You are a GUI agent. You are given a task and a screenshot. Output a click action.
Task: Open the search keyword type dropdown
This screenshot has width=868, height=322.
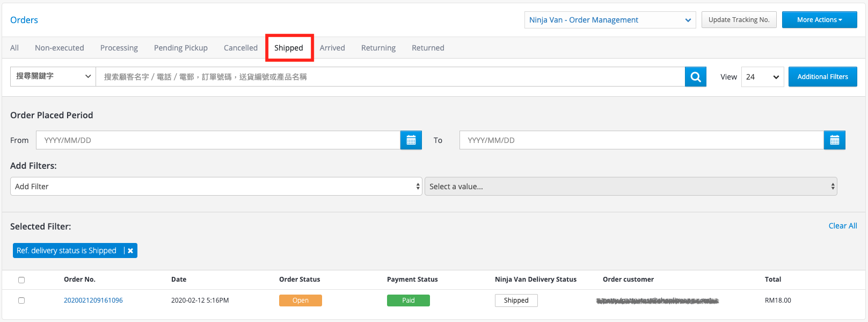(53, 76)
